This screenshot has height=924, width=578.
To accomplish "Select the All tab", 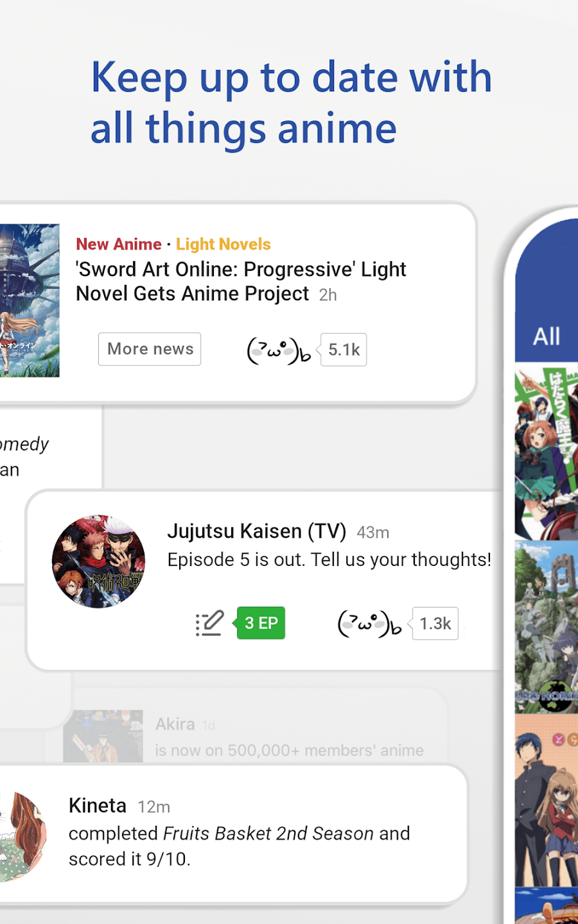I will pos(547,336).
